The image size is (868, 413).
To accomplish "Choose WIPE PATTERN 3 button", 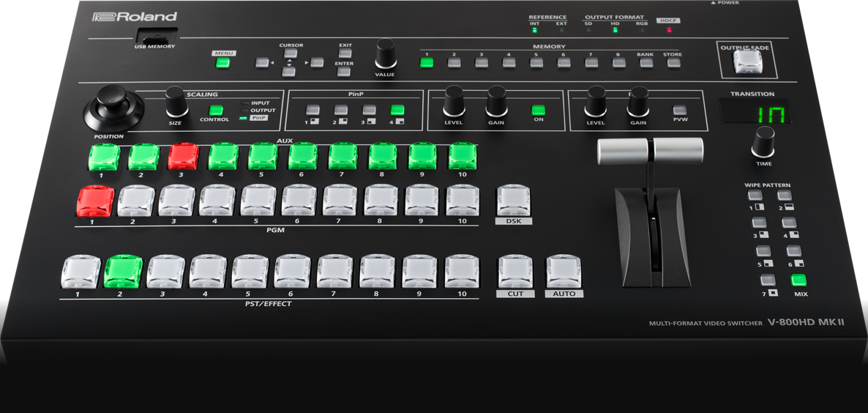I will click(759, 223).
